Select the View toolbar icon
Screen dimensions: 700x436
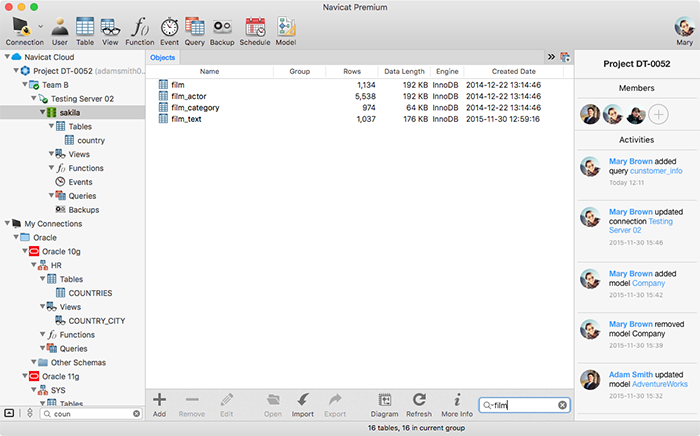pos(110,31)
